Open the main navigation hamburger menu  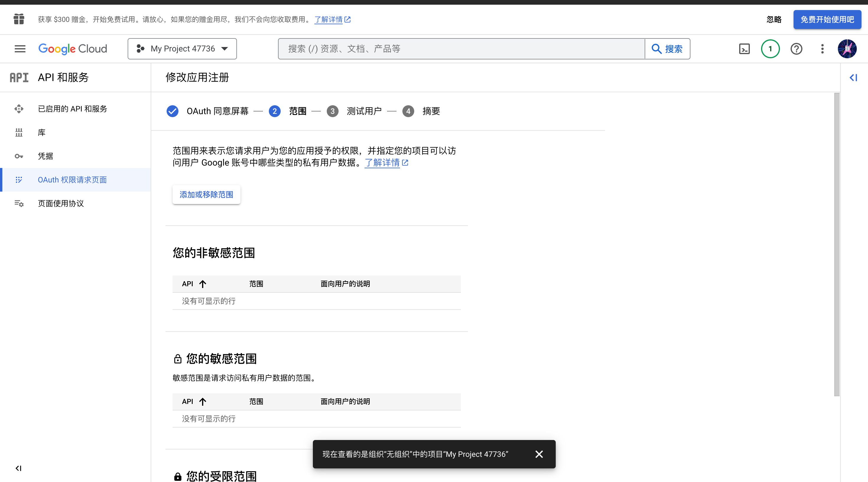(20, 49)
